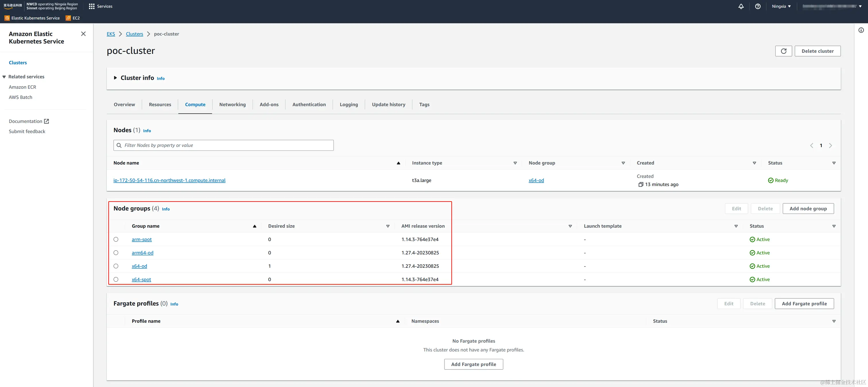Switch to the Logging tab
Viewport: 868px width, 387px height.
pos(349,105)
